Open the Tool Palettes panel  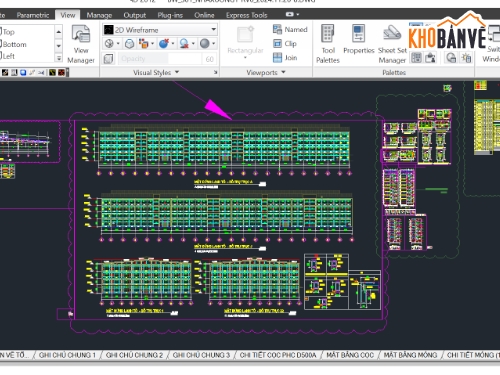tap(328, 44)
